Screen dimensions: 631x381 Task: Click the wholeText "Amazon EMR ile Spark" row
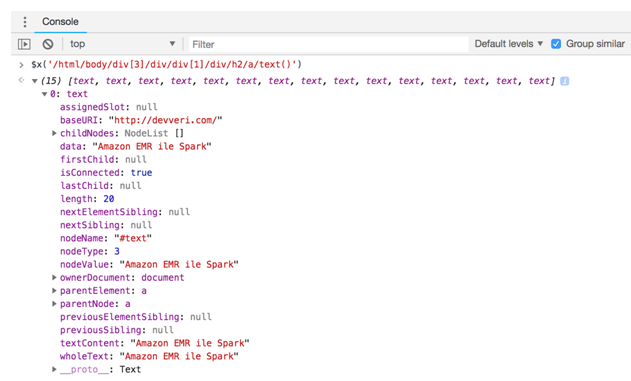tap(149, 356)
